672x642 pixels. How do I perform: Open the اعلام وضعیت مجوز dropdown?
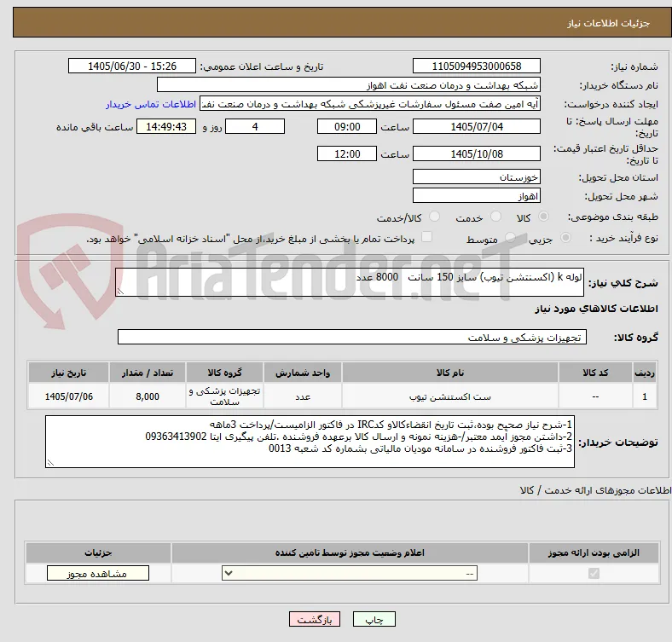(x=350, y=573)
